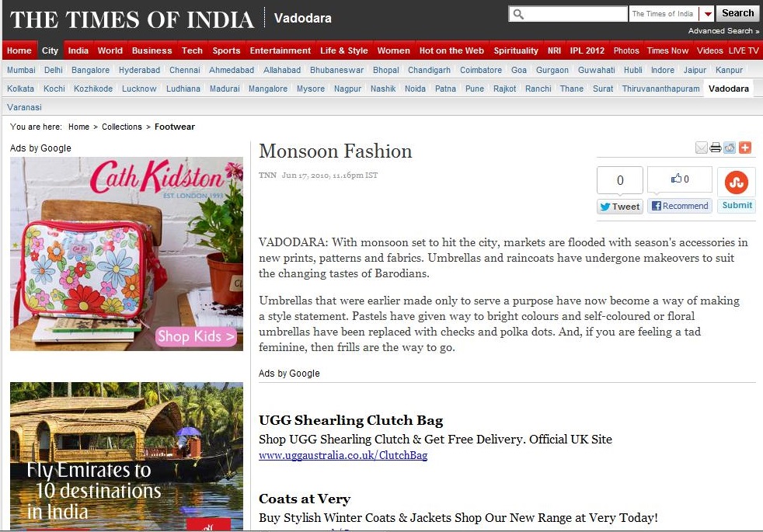The width and height of the screenshot is (763, 532).
Task: Open the Fly Emirates India ad
Action: point(127,456)
